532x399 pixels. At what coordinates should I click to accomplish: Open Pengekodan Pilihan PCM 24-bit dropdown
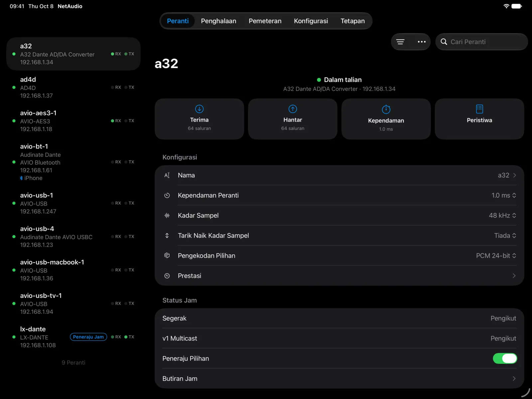[496, 256]
